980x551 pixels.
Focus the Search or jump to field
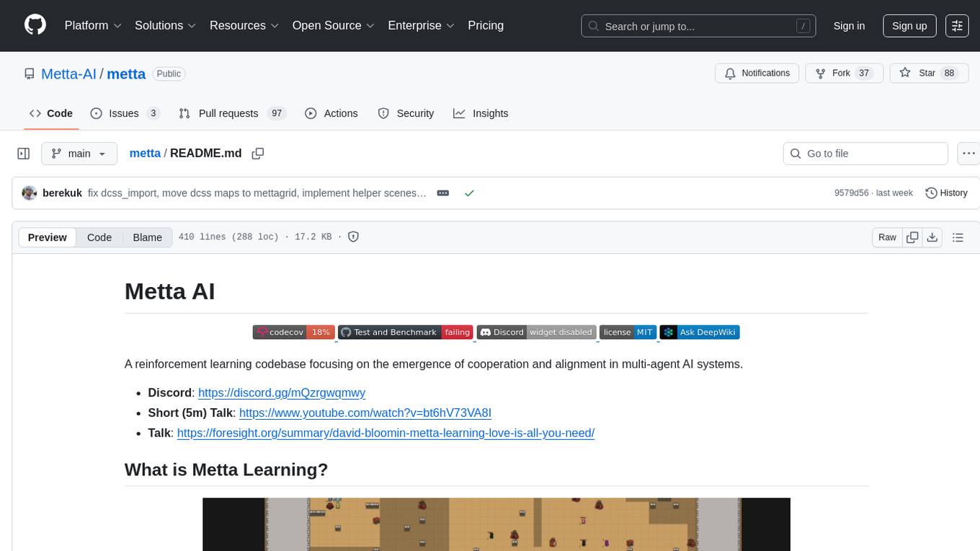tap(699, 26)
